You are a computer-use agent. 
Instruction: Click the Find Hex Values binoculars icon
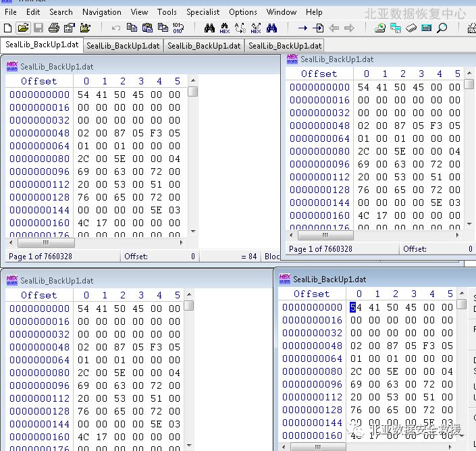tap(225, 28)
